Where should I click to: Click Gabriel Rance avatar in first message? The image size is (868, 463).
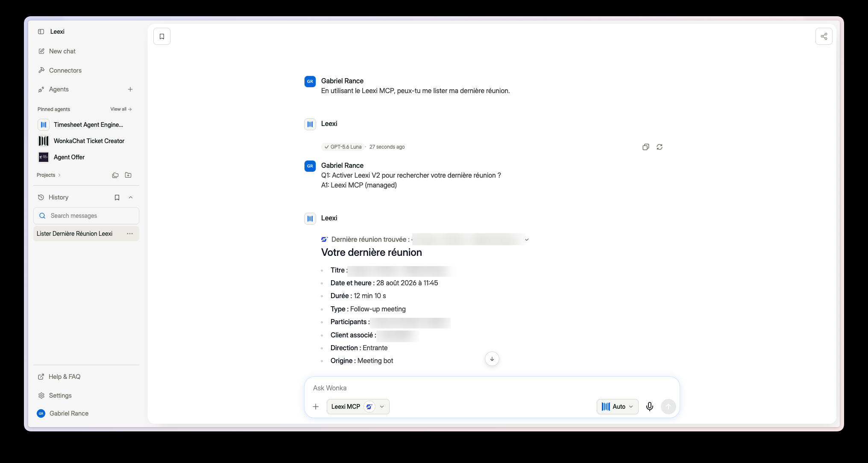(x=310, y=81)
